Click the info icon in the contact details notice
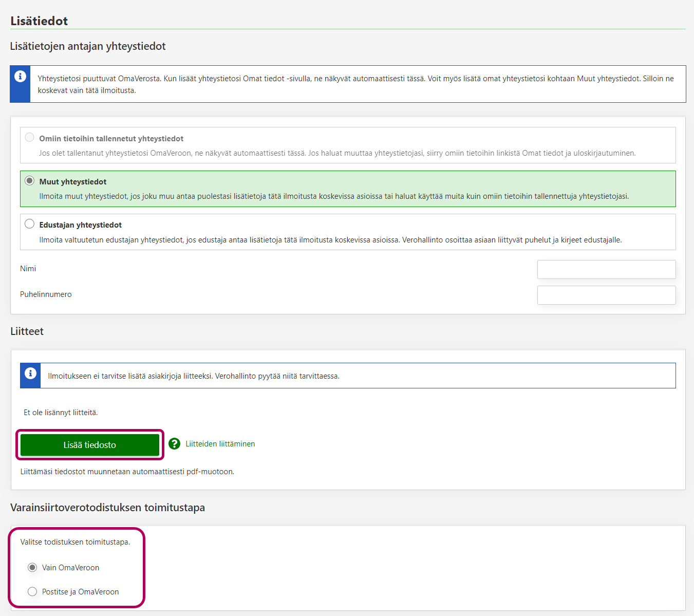 pyautogui.click(x=20, y=77)
